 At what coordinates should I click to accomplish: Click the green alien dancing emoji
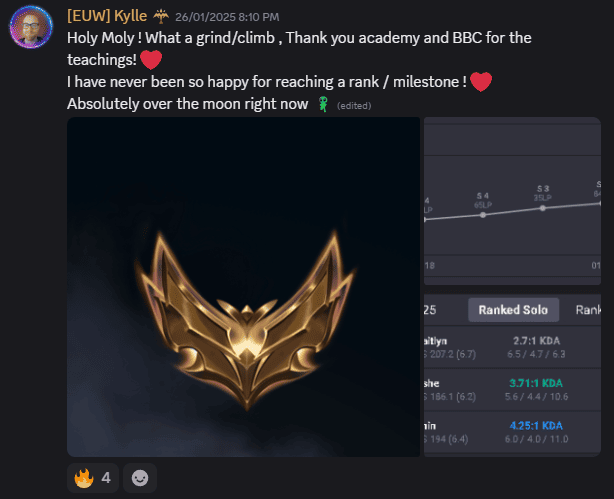pos(323,104)
